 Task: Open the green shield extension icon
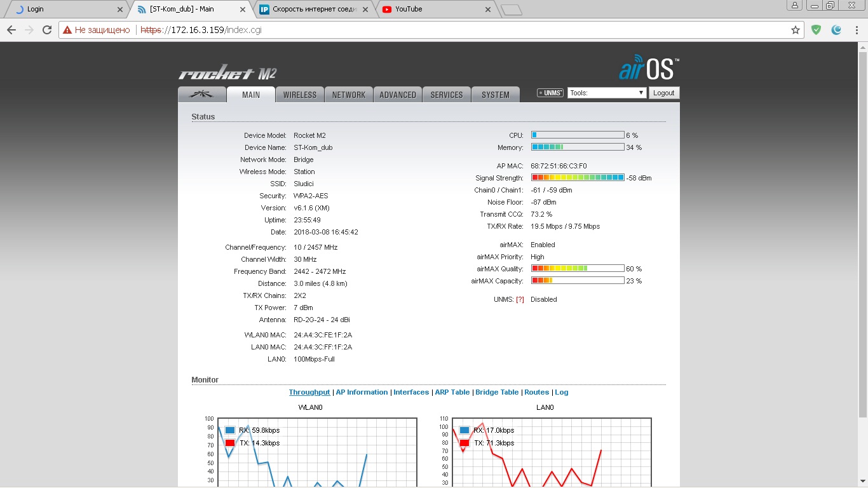(817, 30)
